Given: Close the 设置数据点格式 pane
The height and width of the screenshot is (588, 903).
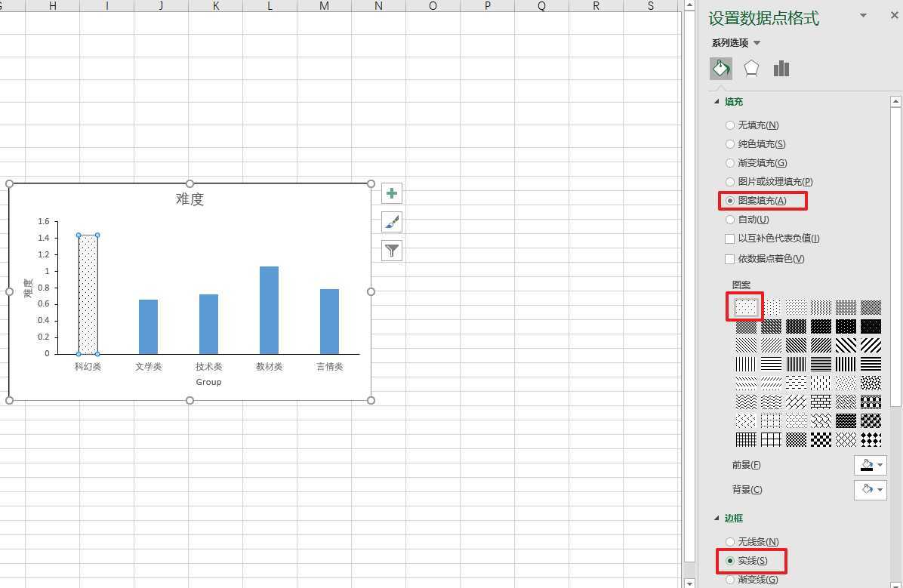Looking at the screenshot, I should tap(895, 16).
